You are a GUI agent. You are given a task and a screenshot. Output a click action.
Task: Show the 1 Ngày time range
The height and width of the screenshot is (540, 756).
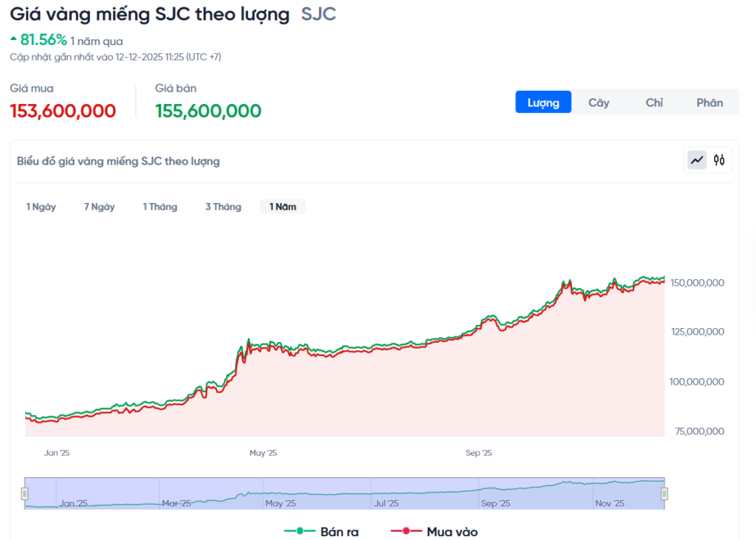(41, 207)
